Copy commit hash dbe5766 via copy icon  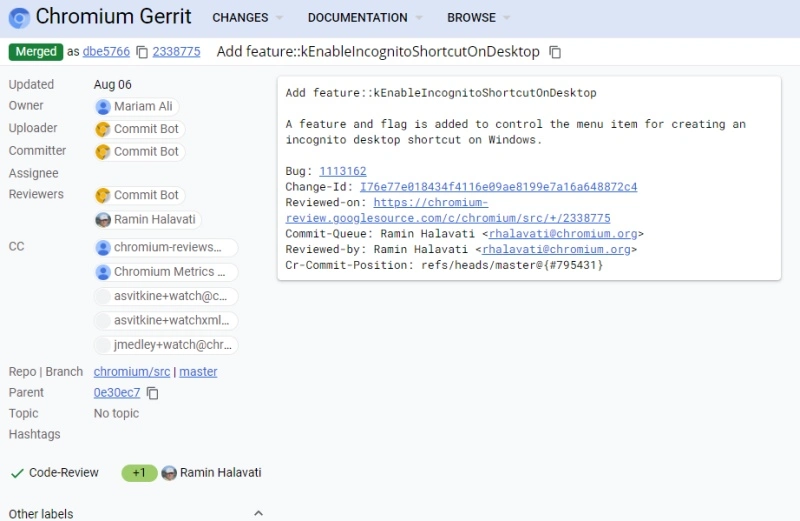142,52
